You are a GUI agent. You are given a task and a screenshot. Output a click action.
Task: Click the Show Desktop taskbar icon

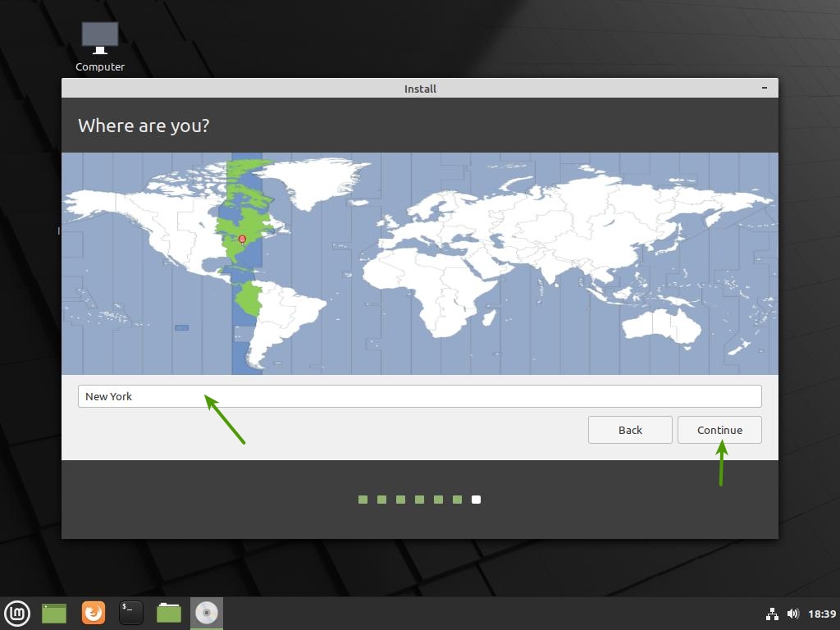coord(54,613)
